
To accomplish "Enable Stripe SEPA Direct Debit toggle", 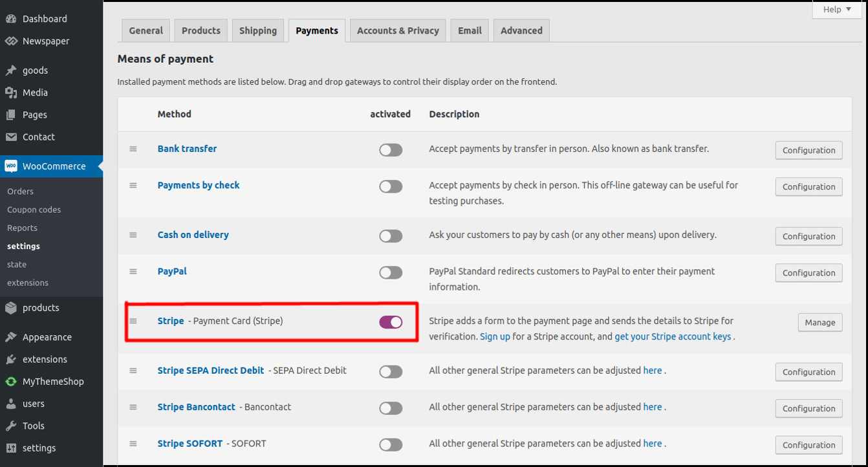I will (391, 371).
